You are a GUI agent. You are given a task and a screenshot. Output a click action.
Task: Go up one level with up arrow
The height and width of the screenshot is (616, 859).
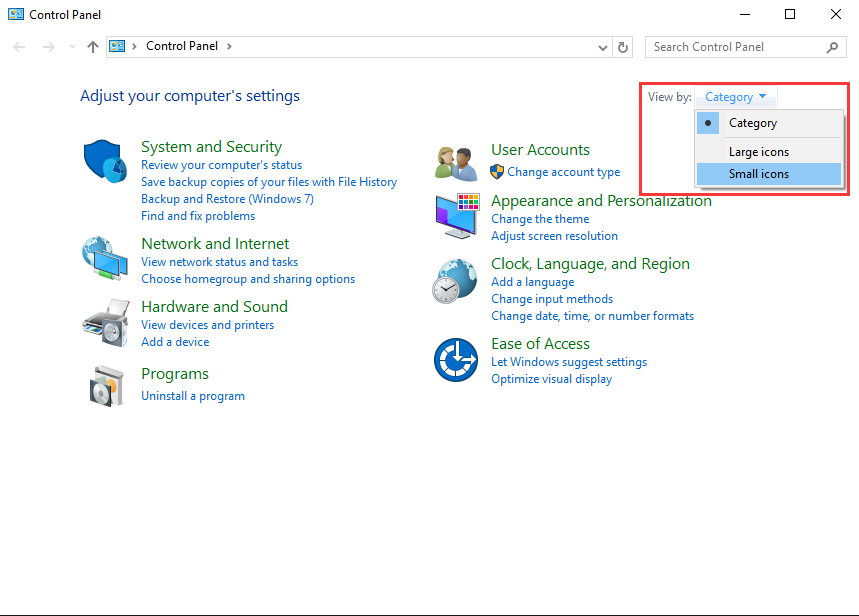[x=93, y=47]
